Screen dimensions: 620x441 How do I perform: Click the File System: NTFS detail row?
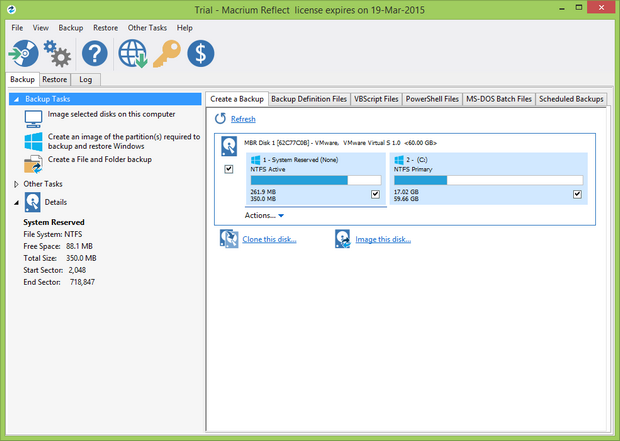[53, 234]
